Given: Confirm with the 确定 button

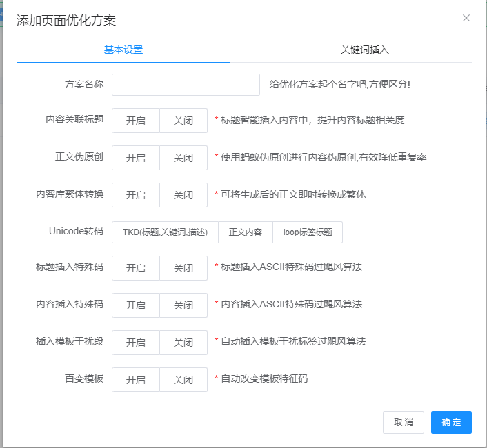Looking at the screenshot, I should [x=451, y=422].
